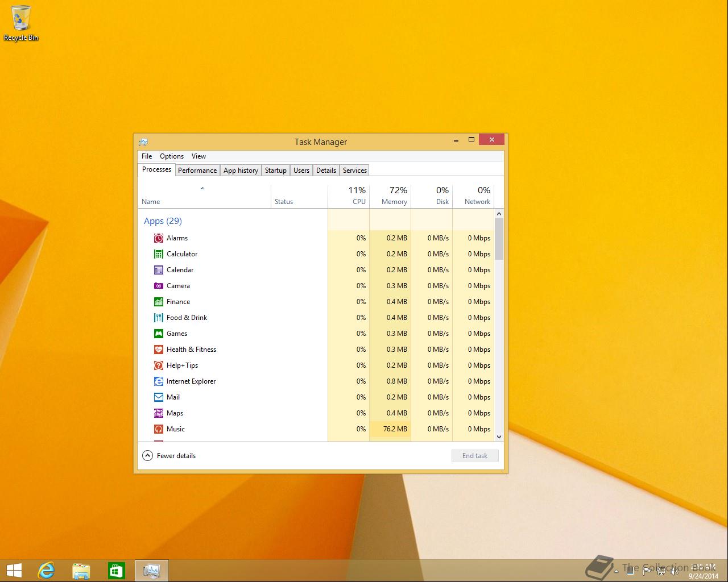Screen dimensions: 728x582
Task: Close the Task Manager window
Action: click(491, 140)
